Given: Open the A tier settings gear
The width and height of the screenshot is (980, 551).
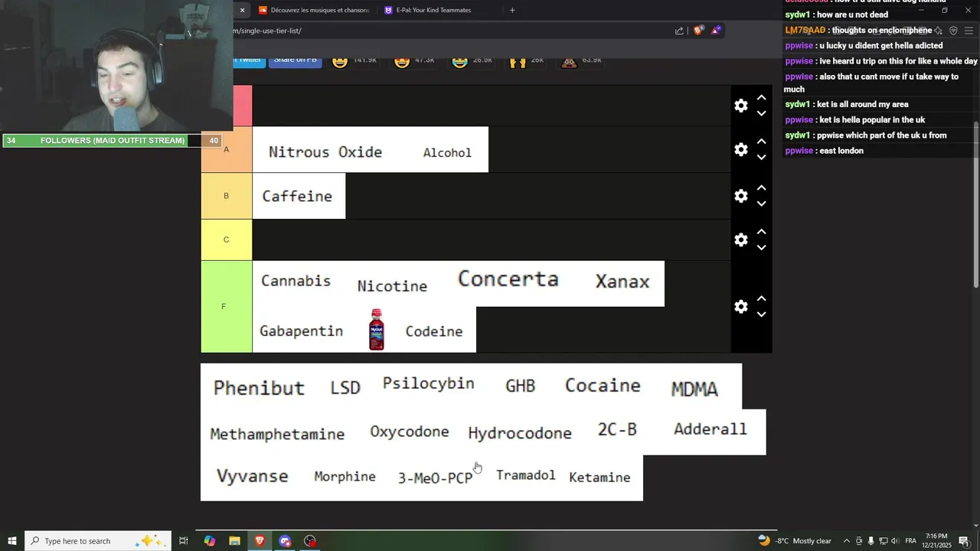Looking at the screenshot, I should coord(740,150).
